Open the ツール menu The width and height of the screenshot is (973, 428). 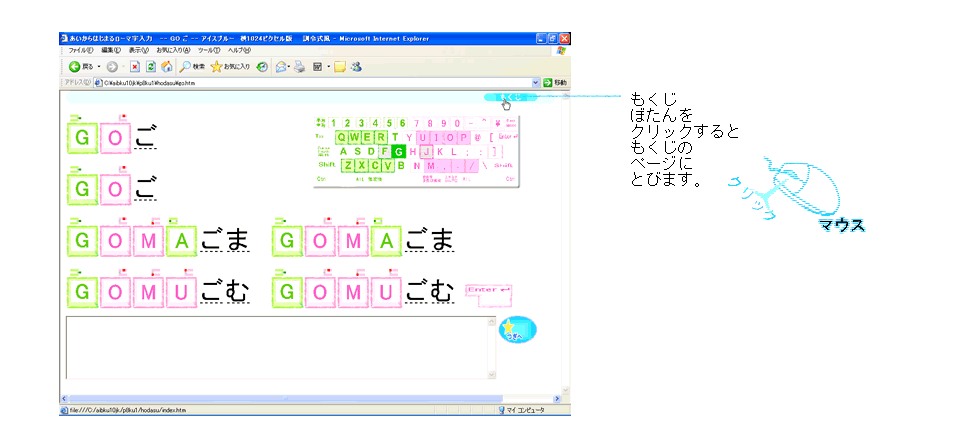coord(208,49)
